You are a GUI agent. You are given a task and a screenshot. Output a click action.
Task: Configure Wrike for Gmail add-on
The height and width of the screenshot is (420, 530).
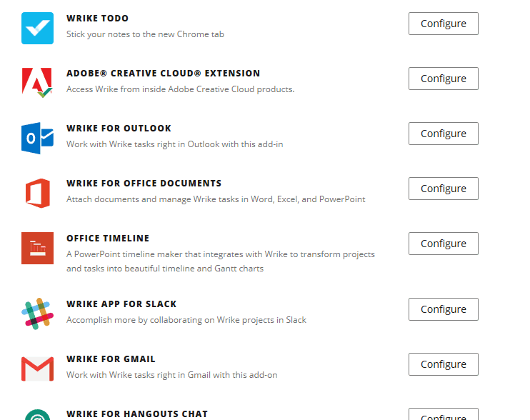[x=443, y=364]
